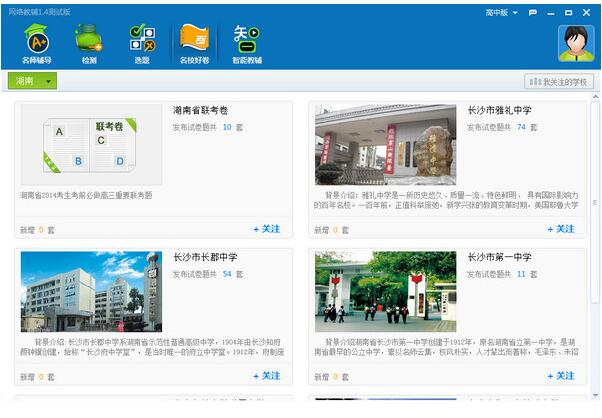Open the 检测 testing tool
602x418 pixels.
[x=89, y=44]
